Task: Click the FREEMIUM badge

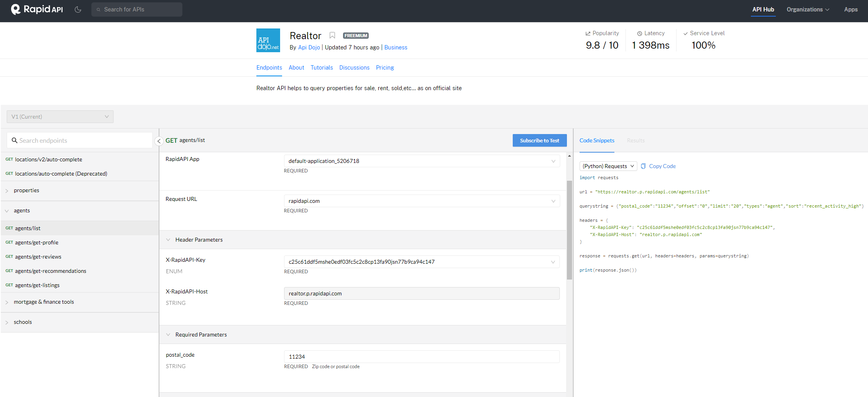Action: point(356,36)
